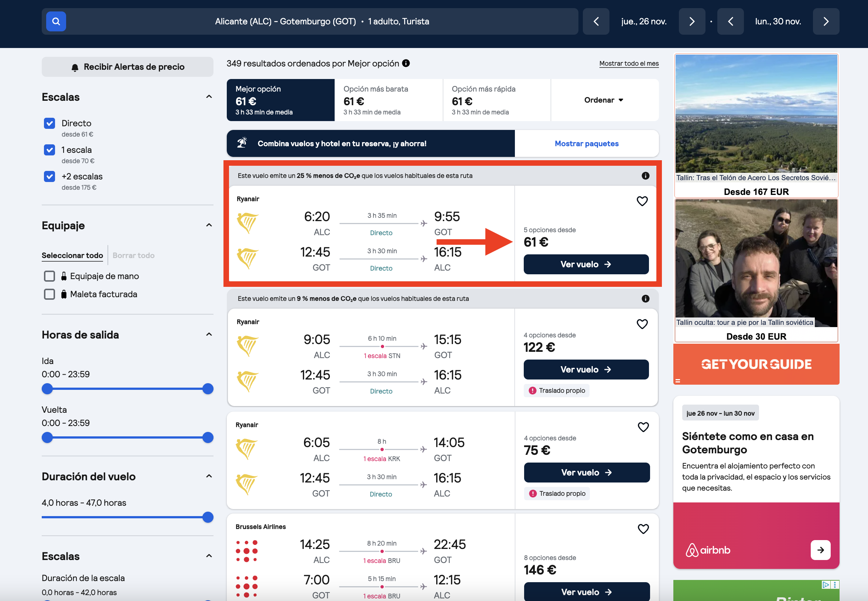Collapse the Duración del vuelo section
This screenshot has width=868, height=601.
coord(209,476)
